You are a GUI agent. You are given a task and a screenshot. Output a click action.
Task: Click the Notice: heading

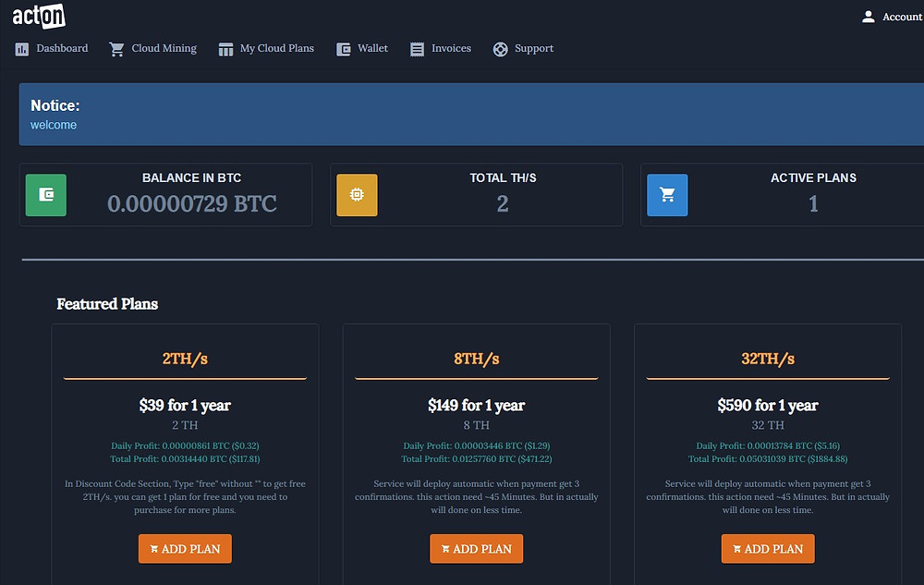point(55,105)
